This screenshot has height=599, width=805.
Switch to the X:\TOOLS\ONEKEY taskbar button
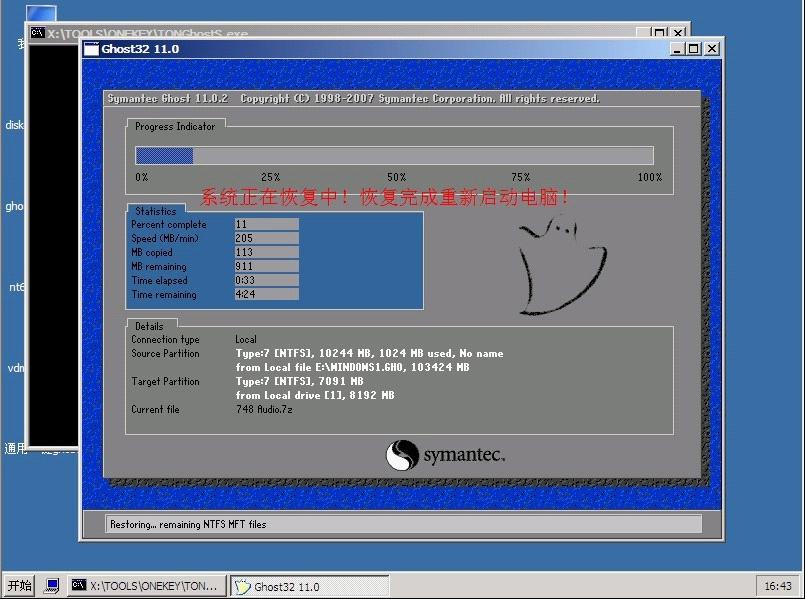147,586
